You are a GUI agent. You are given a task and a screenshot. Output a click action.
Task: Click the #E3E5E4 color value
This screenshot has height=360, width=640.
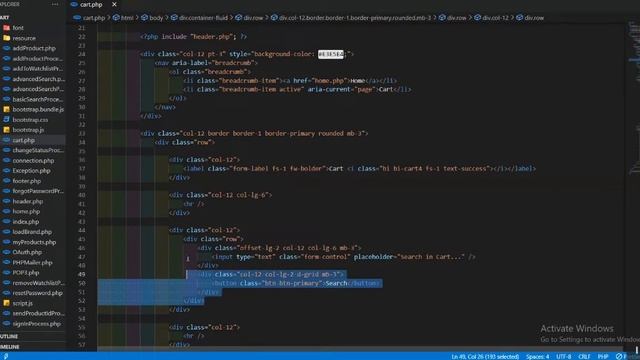[x=331, y=54]
